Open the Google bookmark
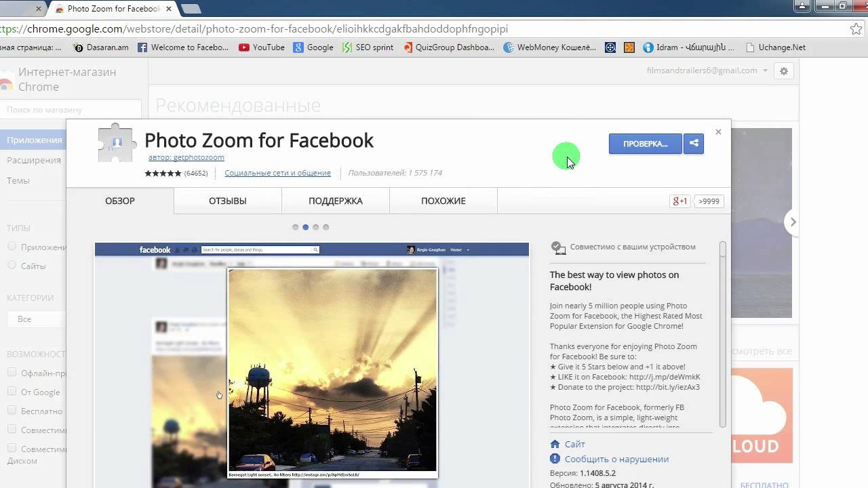This screenshot has height=488, width=868. point(313,47)
